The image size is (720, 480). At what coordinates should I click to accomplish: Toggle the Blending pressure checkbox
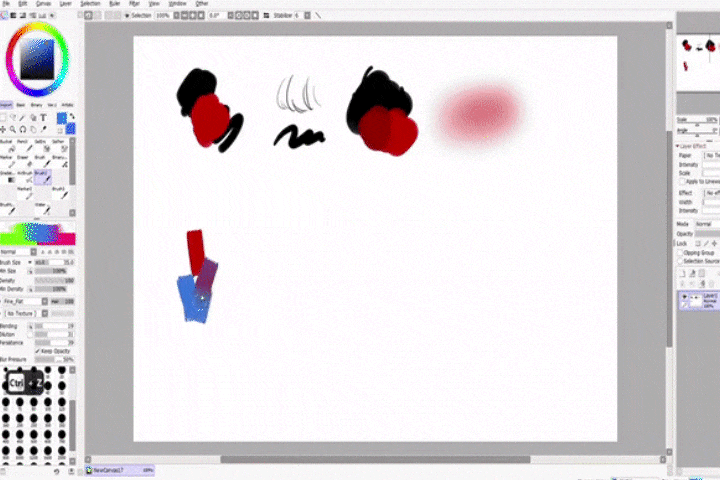pyautogui.click(x=30, y=326)
